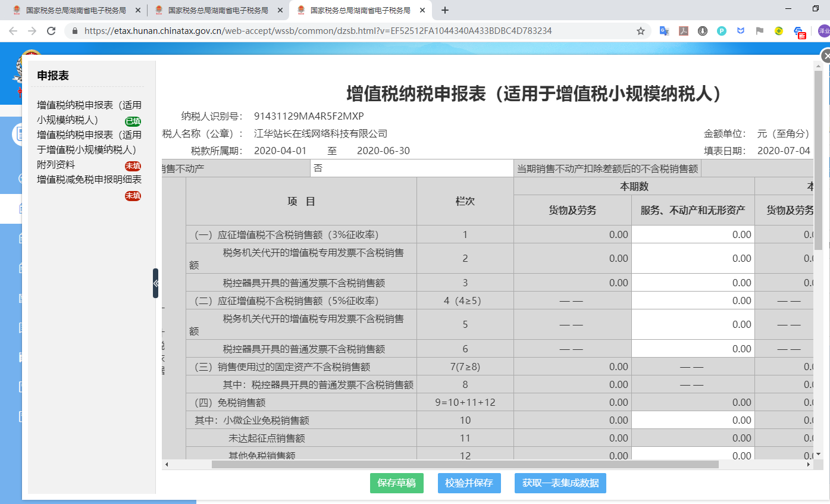Open the cloud extension with red 新 badge

point(800,32)
